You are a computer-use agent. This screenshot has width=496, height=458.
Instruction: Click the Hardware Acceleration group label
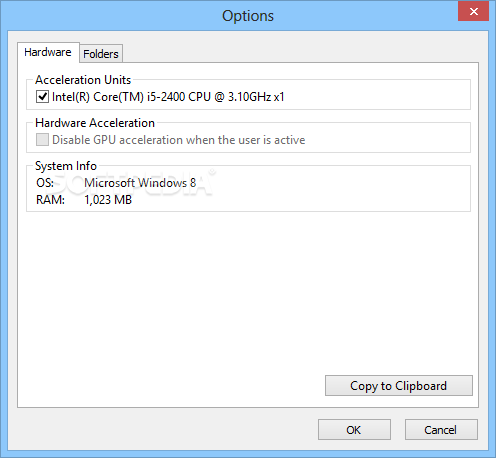pyautogui.click(x=95, y=123)
